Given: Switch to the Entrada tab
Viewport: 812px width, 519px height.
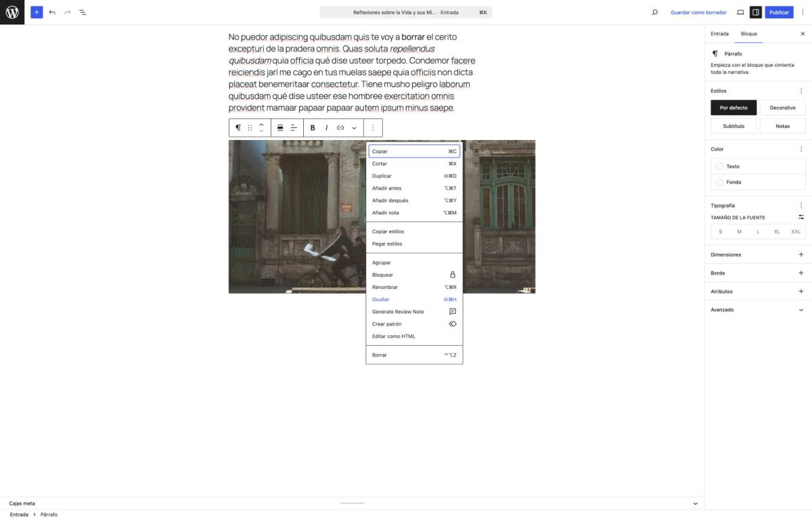Looking at the screenshot, I should coord(719,33).
